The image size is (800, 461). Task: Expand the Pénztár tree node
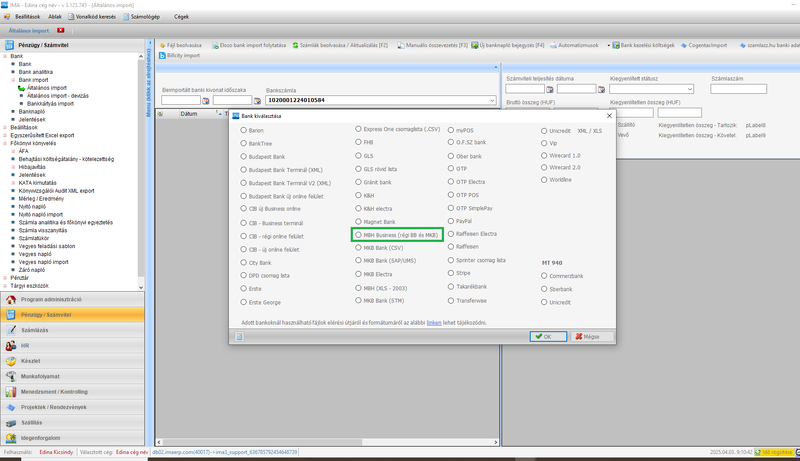click(5, 278)
